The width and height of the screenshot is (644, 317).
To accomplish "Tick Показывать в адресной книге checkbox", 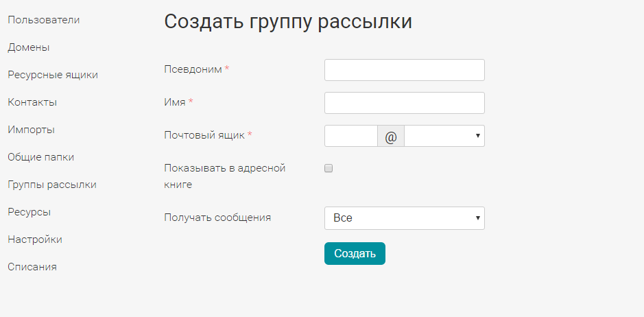I will (x=329, y=168).
